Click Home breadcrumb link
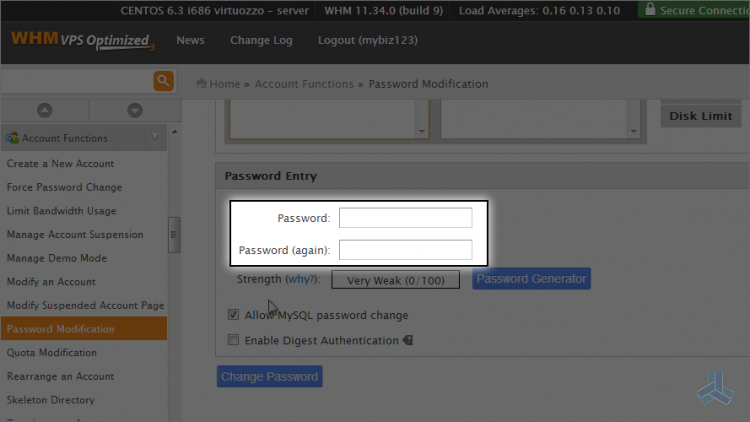The image size is (750, 422). pyautogui.click(x=224, y=84)
